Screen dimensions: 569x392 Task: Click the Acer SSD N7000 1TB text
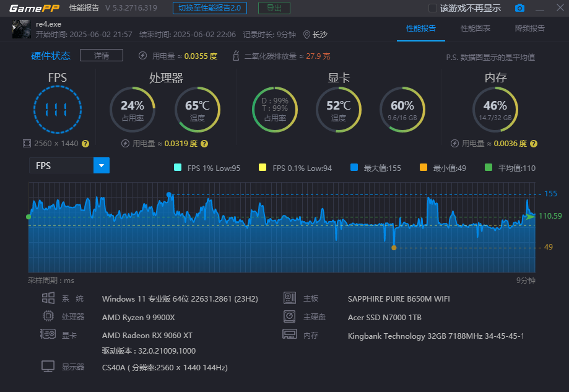tap(384, 318)
